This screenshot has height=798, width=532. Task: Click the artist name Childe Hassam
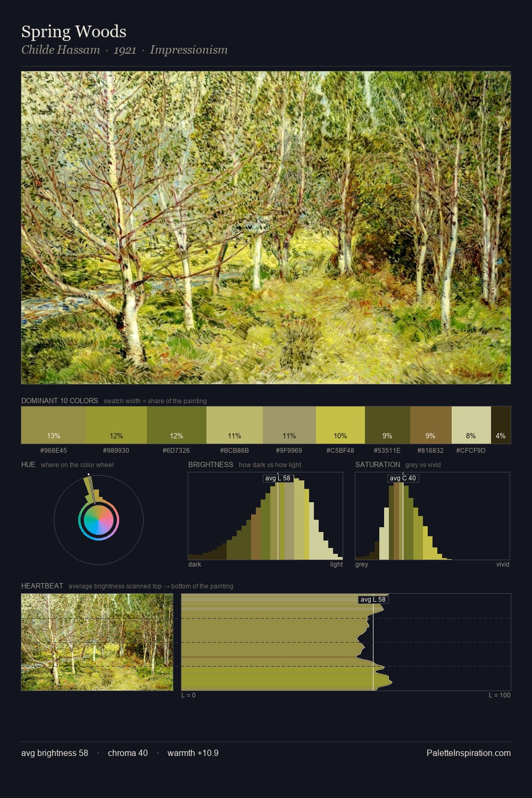[61, 50]
